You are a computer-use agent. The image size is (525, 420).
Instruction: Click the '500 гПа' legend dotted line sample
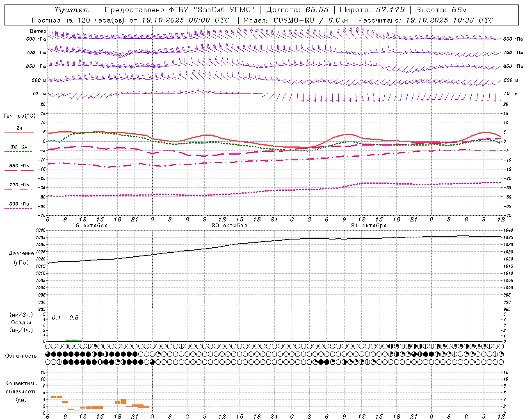point(18,208)
